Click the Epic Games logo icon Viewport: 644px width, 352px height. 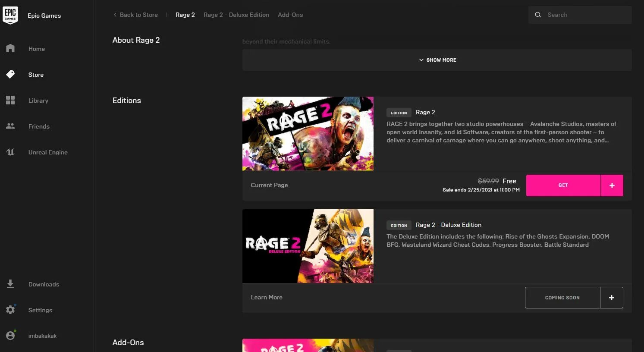pyautogui.click(x=10, y=16)
